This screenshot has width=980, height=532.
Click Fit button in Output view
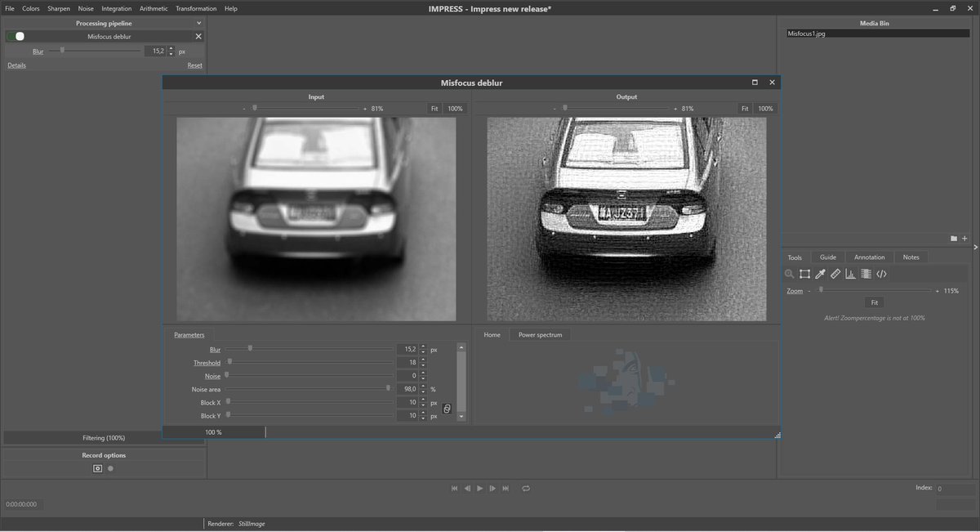tap(745, 109)
